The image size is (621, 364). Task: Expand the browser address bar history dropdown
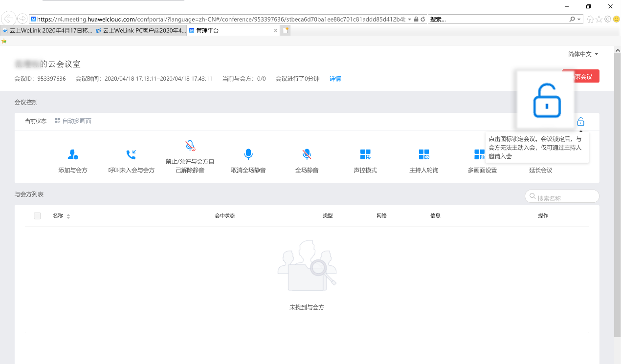tap(409, 20)
